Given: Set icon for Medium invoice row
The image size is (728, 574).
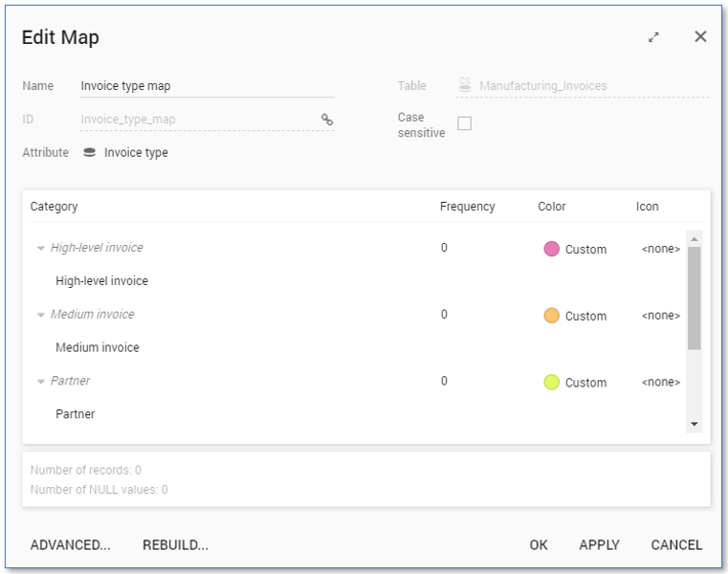Looking at the screenshot, I should click(660, 316).
